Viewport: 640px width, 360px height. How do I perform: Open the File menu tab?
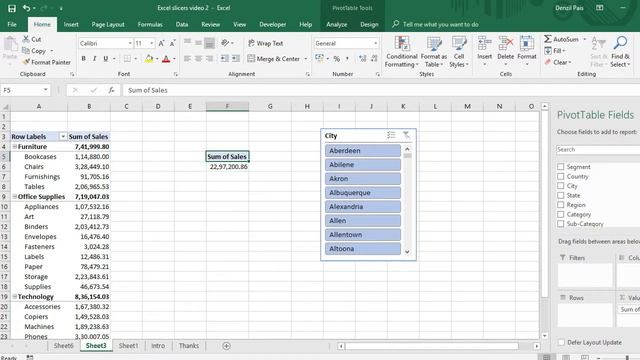(12, 24)
